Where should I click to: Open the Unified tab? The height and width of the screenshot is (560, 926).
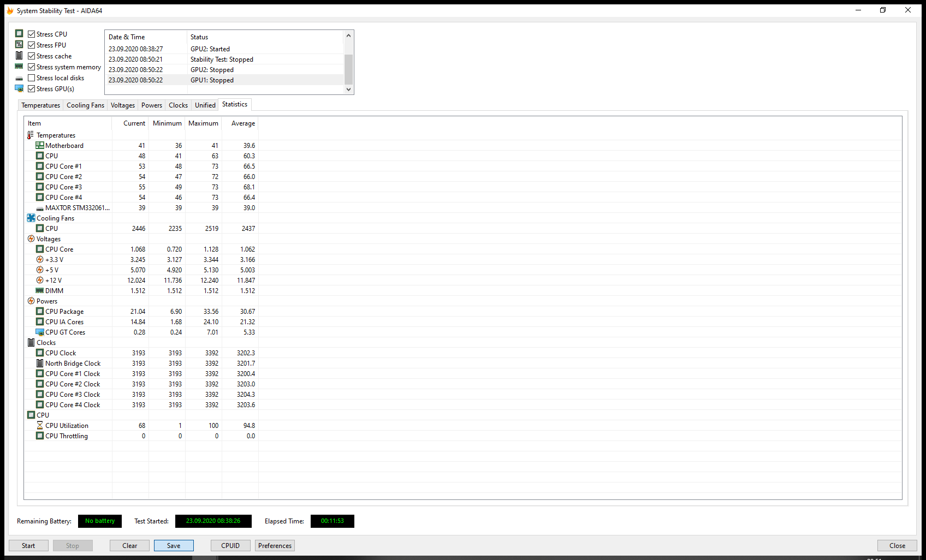pos(205,105)
